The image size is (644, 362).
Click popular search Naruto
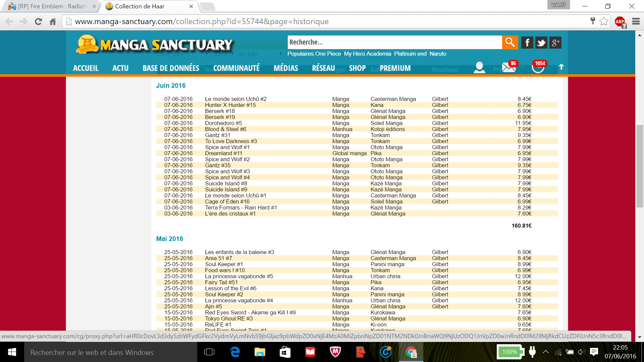click(x=438, y=54)
